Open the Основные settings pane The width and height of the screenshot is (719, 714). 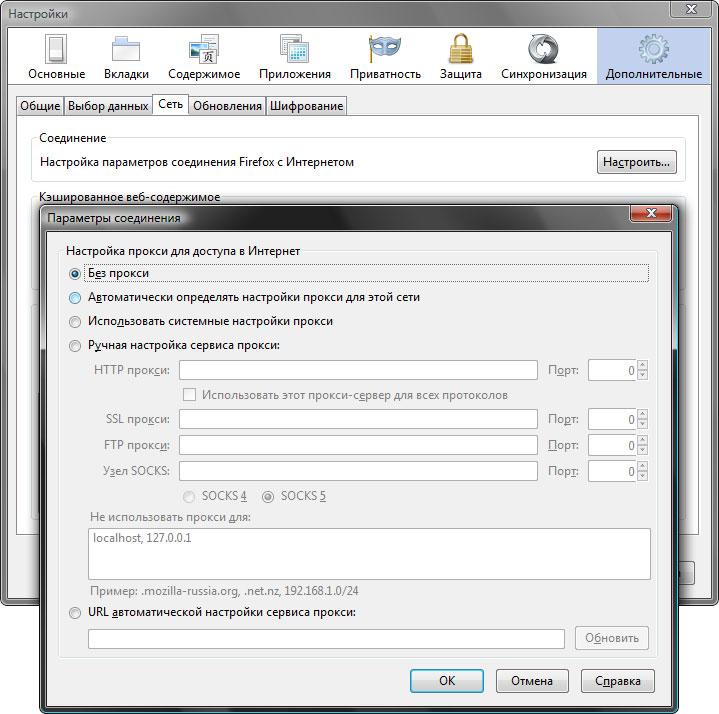[x=56, y=57]
